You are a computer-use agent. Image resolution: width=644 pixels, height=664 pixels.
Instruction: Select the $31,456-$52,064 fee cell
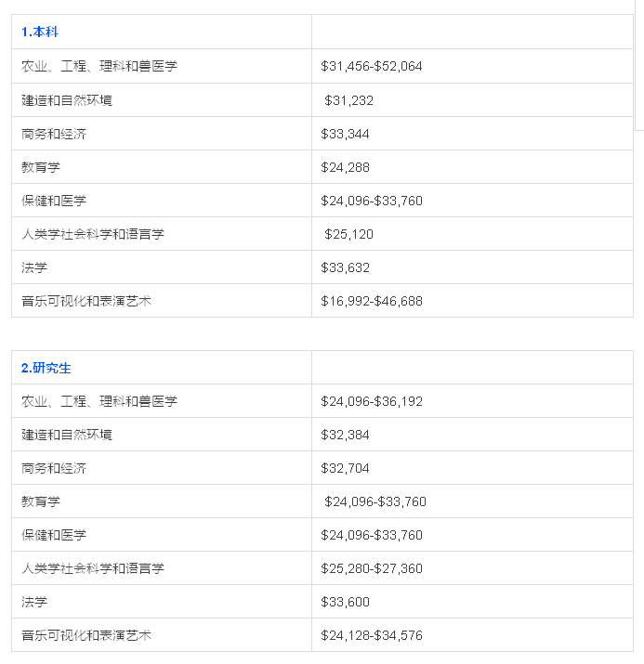point(372,67)
